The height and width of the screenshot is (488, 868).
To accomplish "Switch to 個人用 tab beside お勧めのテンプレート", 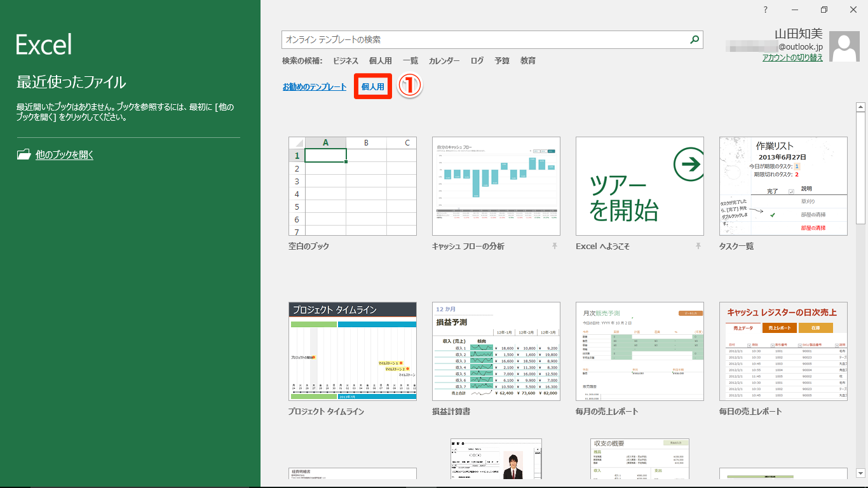I will click(373, 87).
